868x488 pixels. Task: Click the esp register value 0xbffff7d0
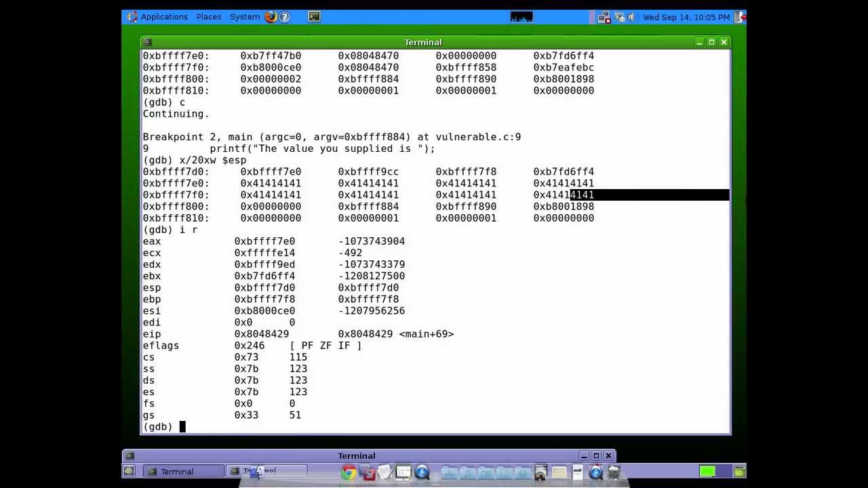(264, 288)
